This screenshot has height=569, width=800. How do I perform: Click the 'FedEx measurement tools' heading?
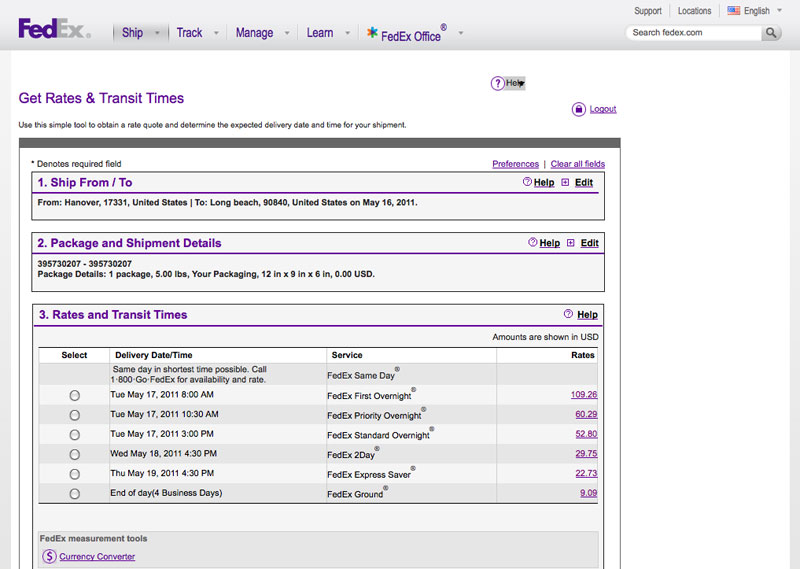click(93, 538)
